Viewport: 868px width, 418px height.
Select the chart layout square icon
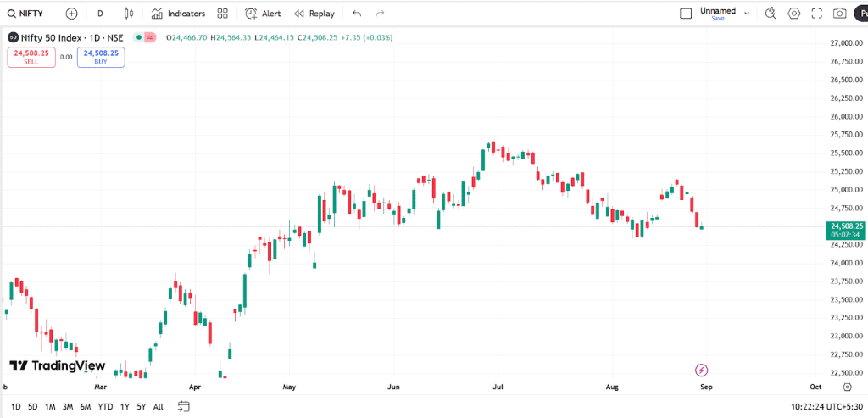tap(686, 14)
